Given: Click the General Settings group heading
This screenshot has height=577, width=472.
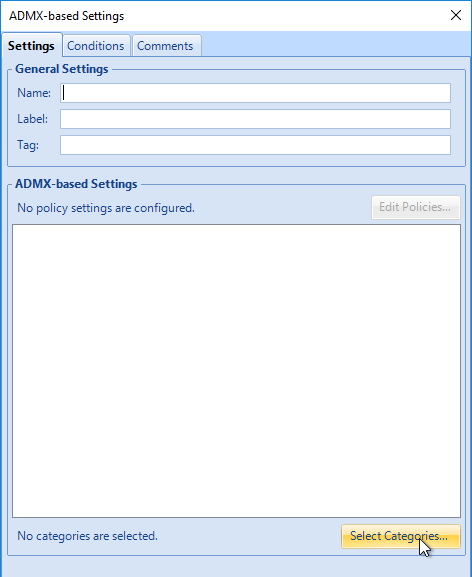Looking at the screenshot, I should 61,69.
